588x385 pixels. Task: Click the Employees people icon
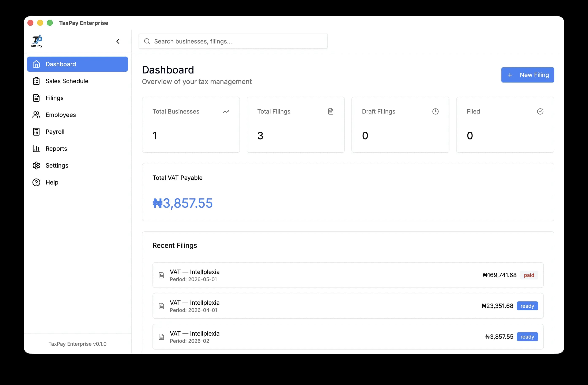36,115
